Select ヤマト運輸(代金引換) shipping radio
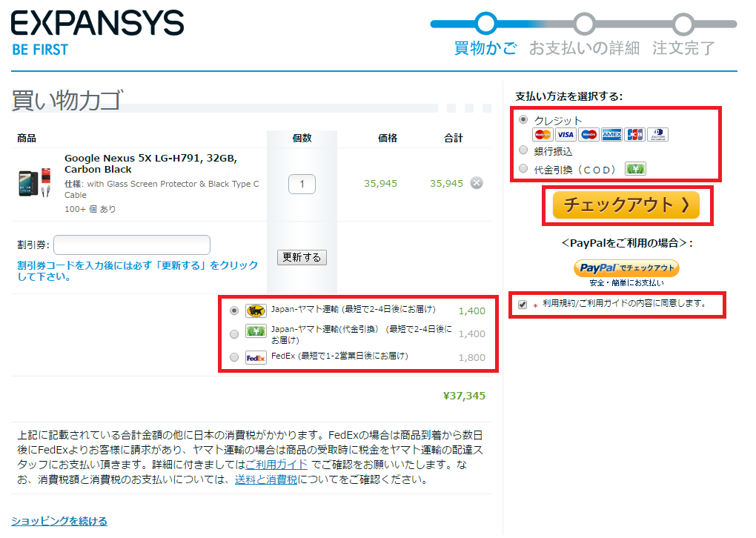Viewport: 756px width, 538px height. [234, 334]
